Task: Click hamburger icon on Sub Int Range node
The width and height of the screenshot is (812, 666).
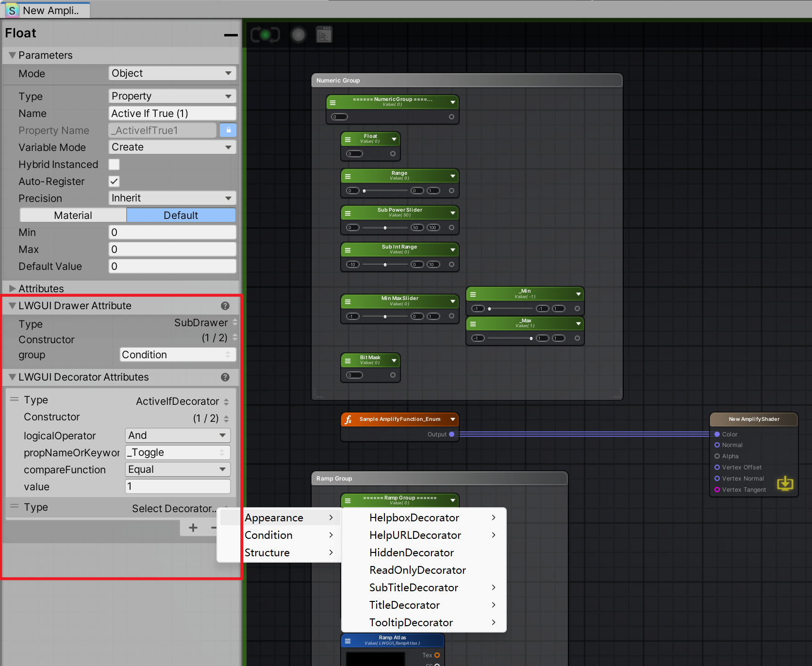Action: (348, 250)
